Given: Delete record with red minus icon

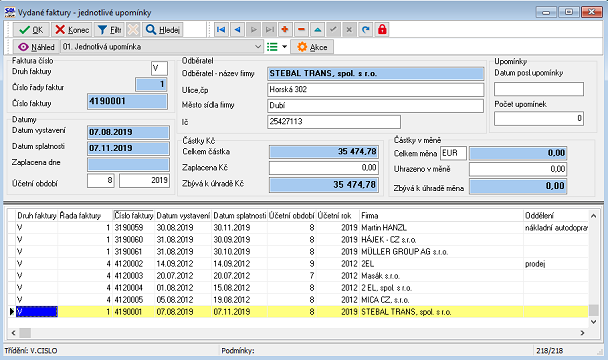Looking at the screenshot, I should pos(301,29).
